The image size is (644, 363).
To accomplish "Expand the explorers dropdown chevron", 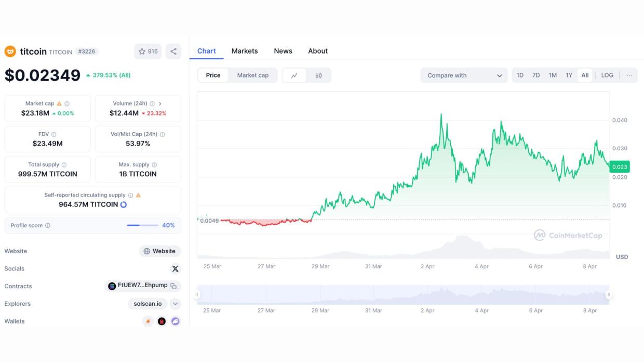I will tap(175, 304).
